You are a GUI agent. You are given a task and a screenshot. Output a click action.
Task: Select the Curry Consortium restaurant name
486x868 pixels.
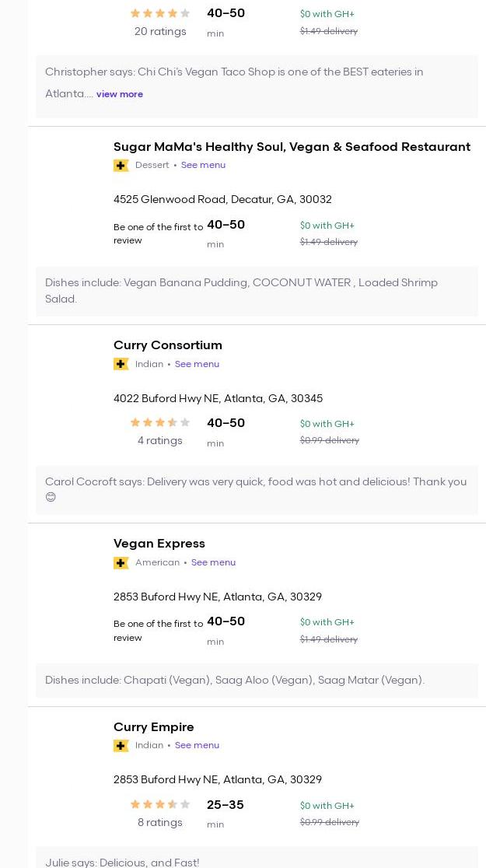pyautogui.click(x=168, y=345)
